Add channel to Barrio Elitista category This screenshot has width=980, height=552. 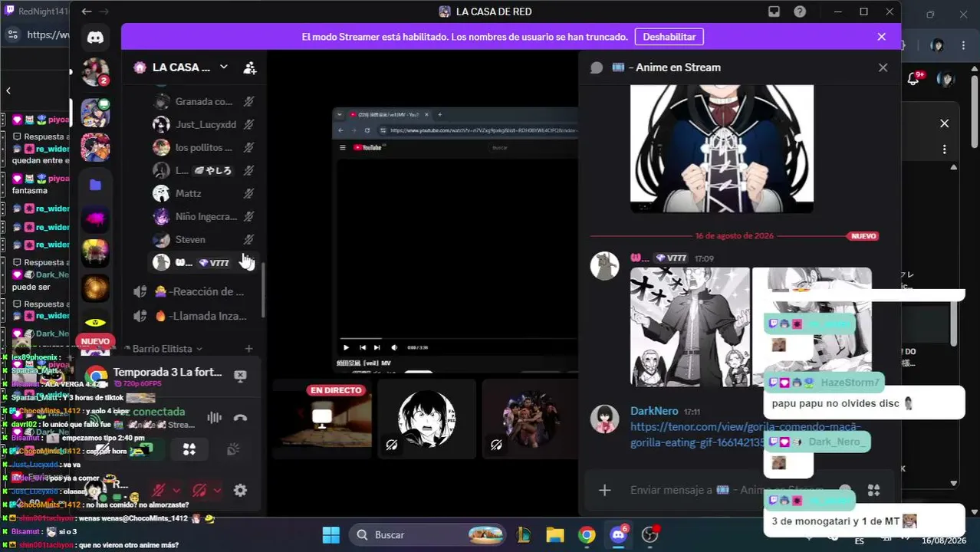(248, 349)
